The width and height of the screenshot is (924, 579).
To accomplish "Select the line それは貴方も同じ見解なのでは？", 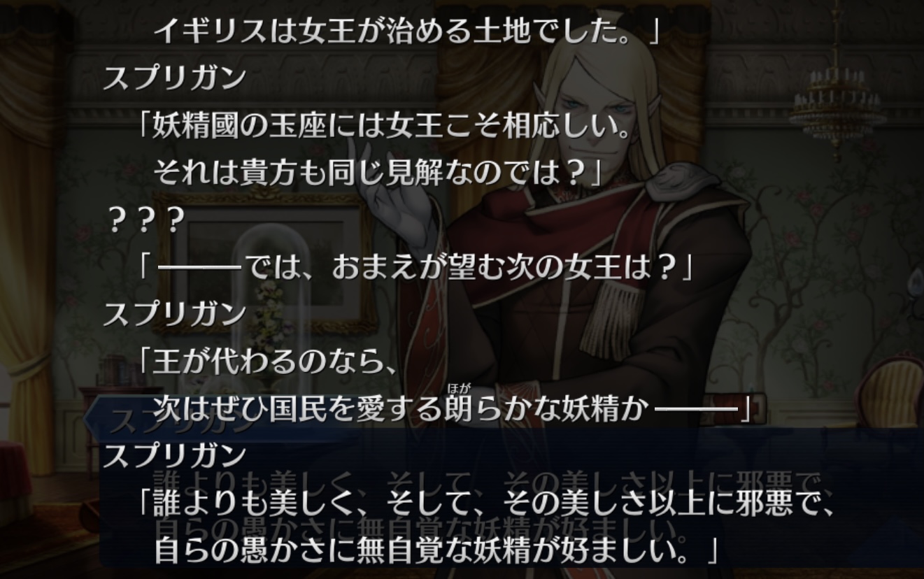I will click(378, 172).
